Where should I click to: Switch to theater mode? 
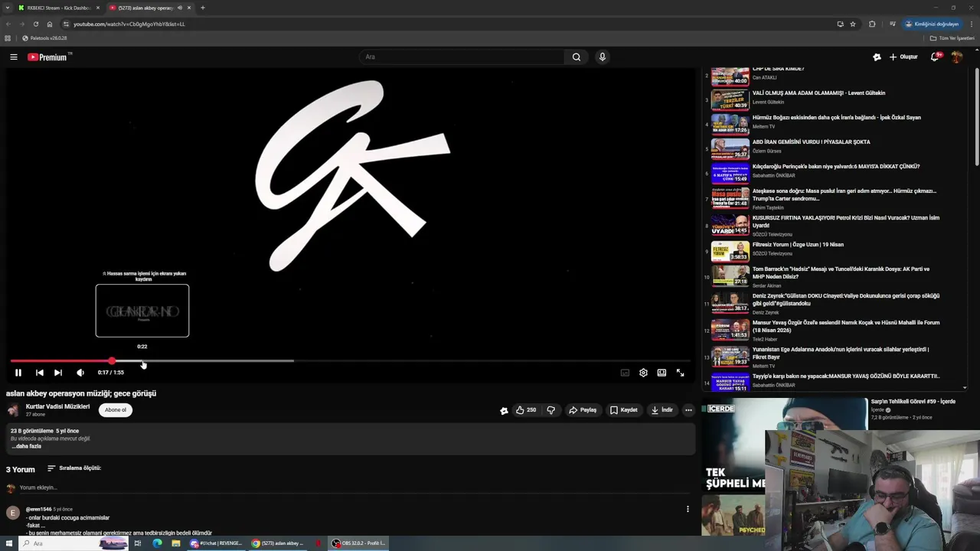click(x=661, y=373)
